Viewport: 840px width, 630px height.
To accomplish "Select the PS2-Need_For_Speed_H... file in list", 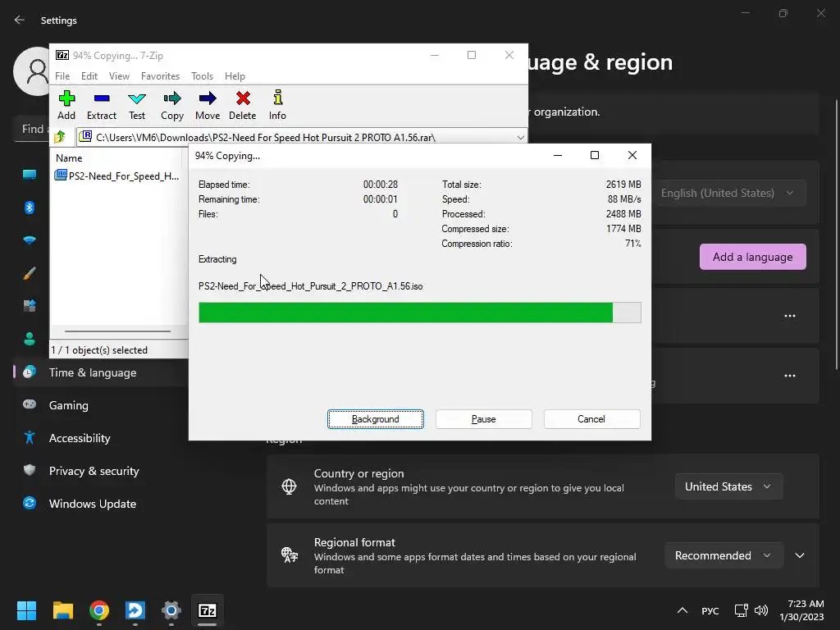I will 117,176.
